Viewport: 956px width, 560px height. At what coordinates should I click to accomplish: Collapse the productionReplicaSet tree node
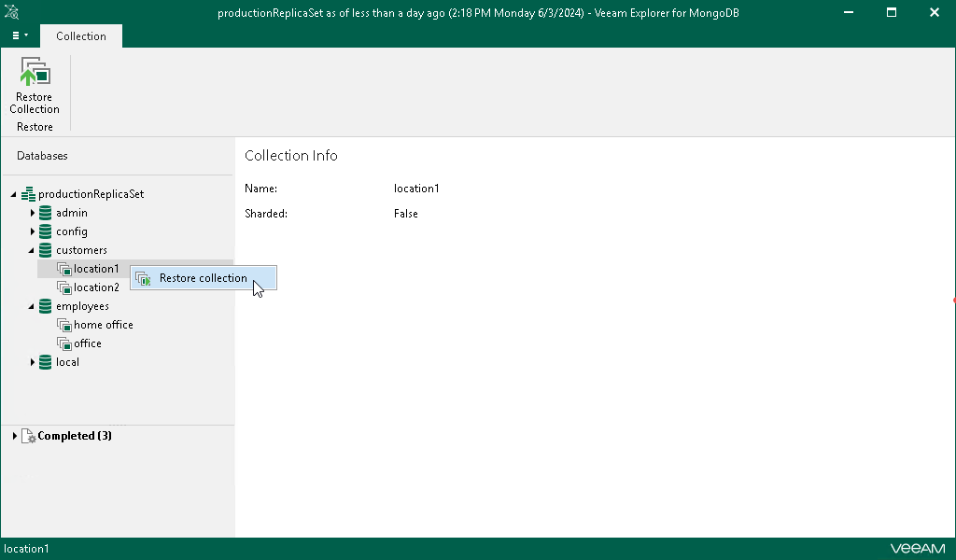pyautogui.click(x=13, y=194)
